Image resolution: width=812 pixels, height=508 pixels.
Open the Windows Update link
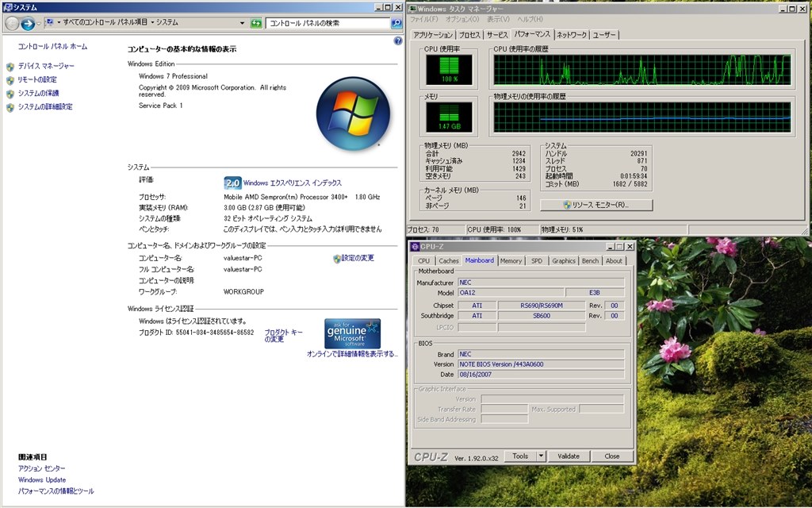pos(42,480)
